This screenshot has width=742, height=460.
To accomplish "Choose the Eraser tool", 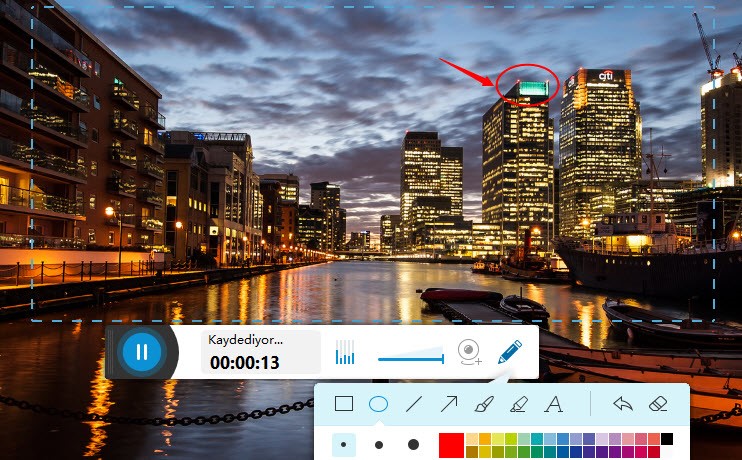I will 658,404.
